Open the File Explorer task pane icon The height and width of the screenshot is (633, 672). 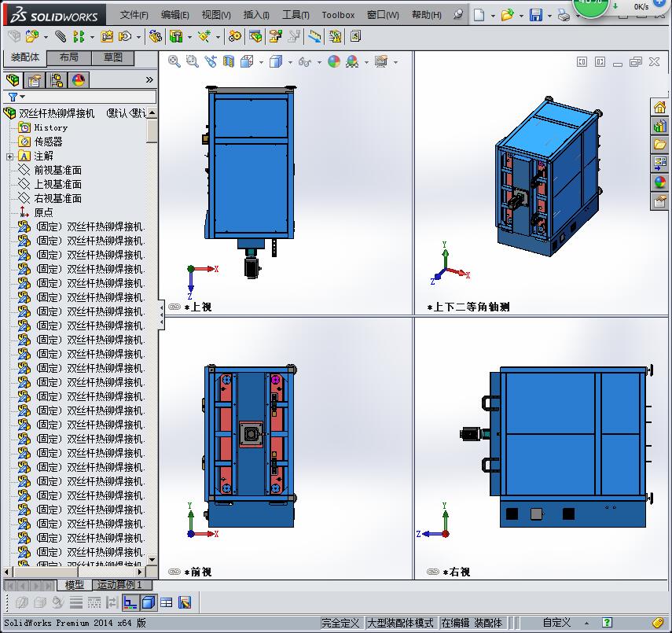point(660,144)
